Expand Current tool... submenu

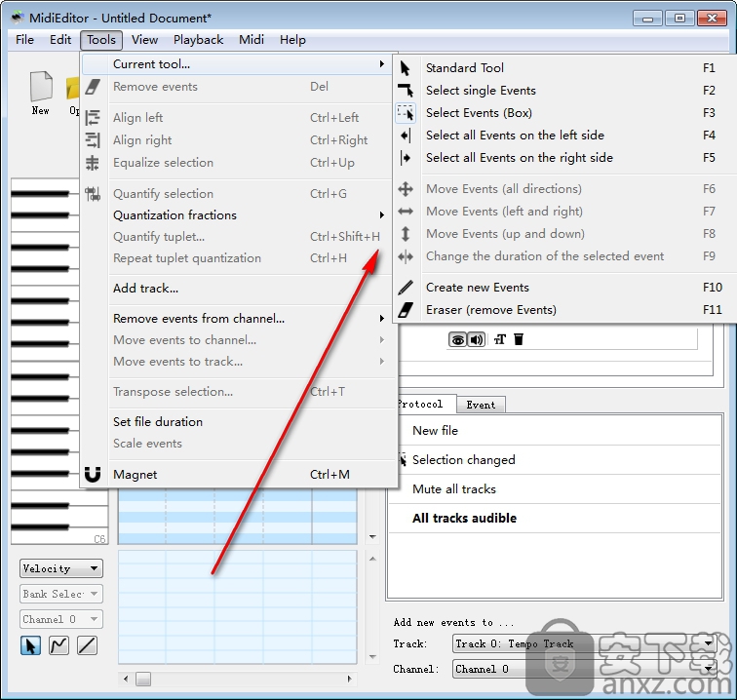pyautogui.click(x=239, y=64)
